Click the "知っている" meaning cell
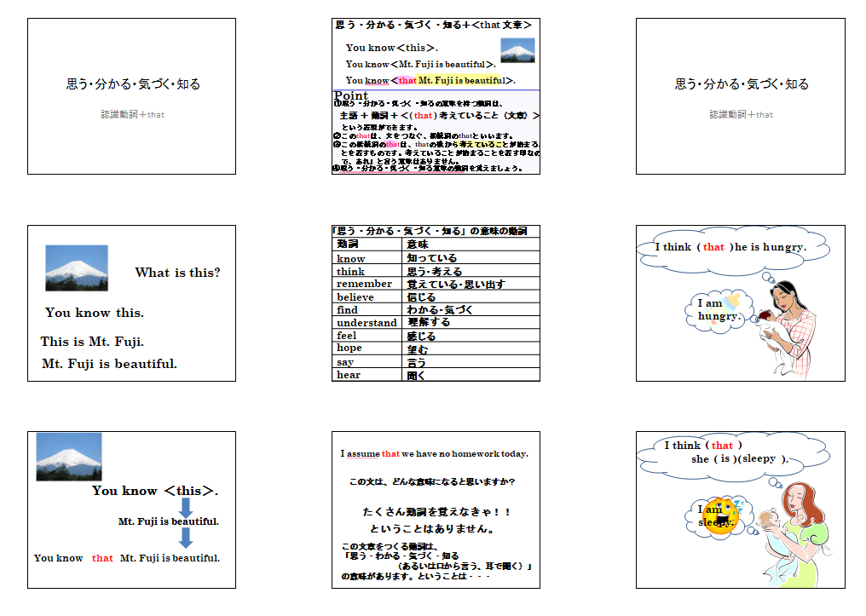Screen dimensions: 866x616 (471, 258)
